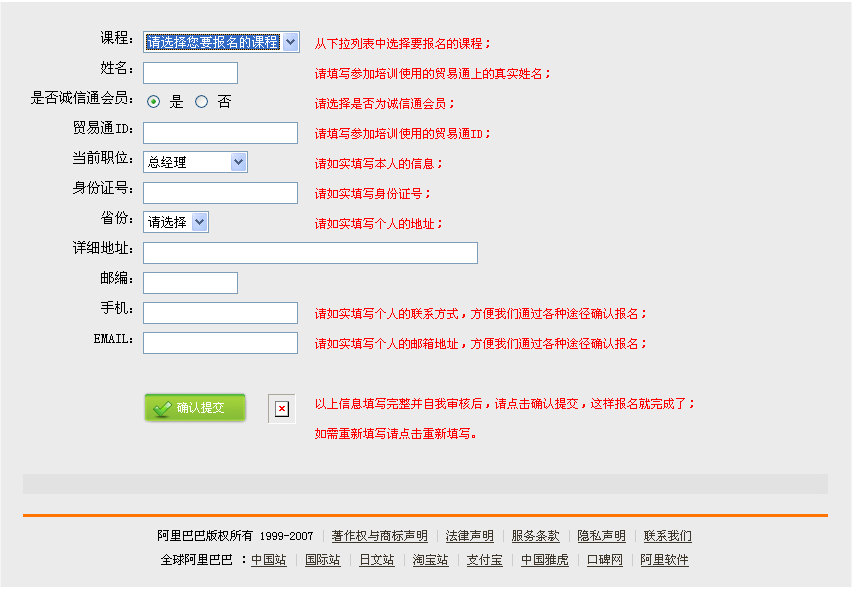Go to the 日文站 site link
The image size is (853, 589).
[376, 560]
